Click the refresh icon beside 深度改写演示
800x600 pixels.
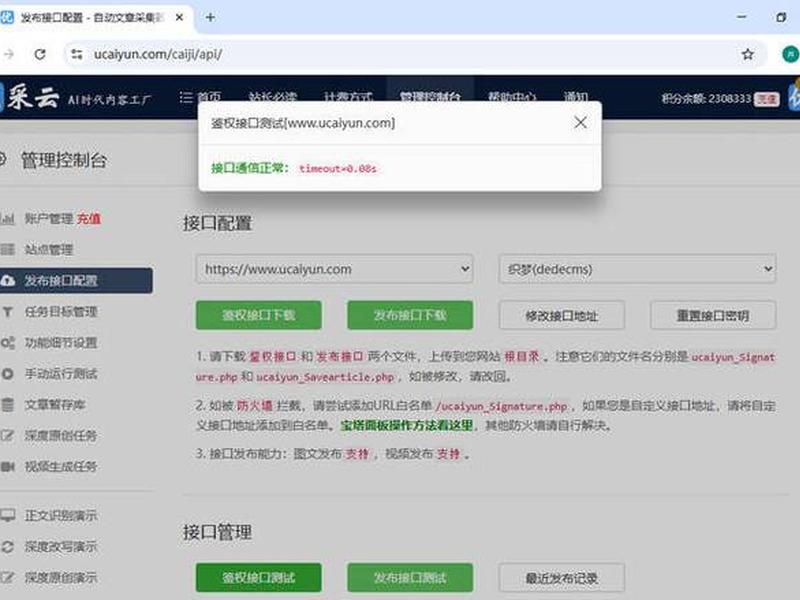coord(8,547)
